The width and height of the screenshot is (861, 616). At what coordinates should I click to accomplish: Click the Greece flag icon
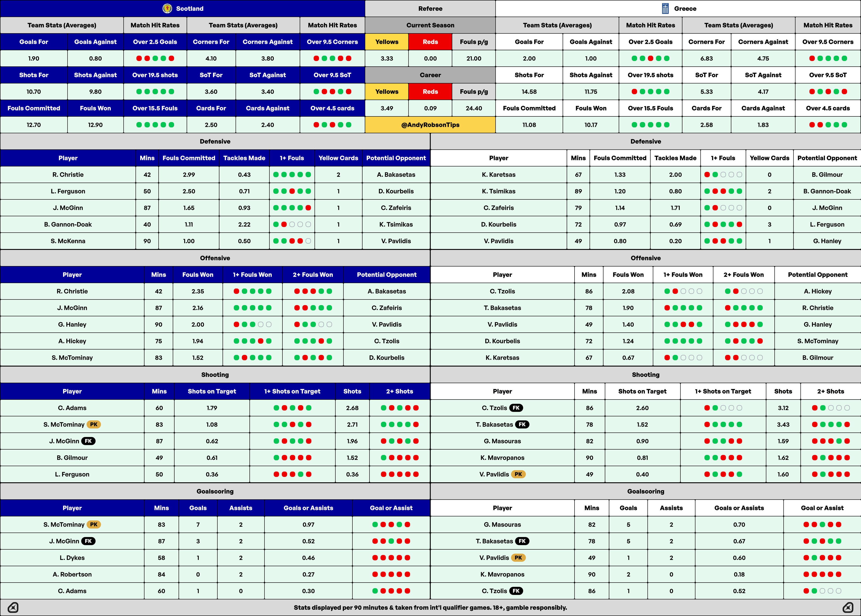[665, 8]
